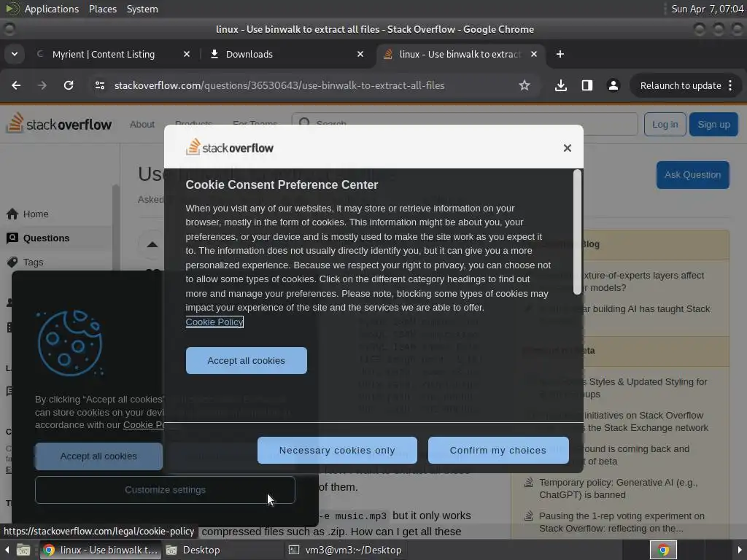Click the show desktop icon in taskbar

(23, 551)
